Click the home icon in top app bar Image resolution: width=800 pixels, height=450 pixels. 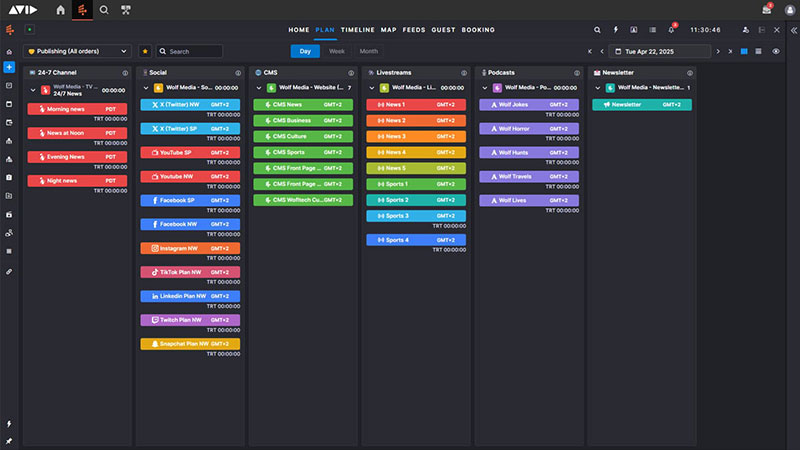(x=61, y=10)
